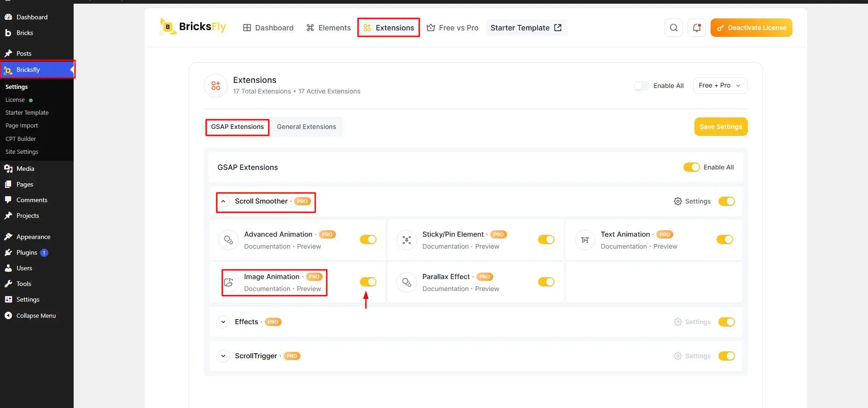This screenshot has height=408, width=868.
Task: Expand the Effects section chevron
Action: 223,322
